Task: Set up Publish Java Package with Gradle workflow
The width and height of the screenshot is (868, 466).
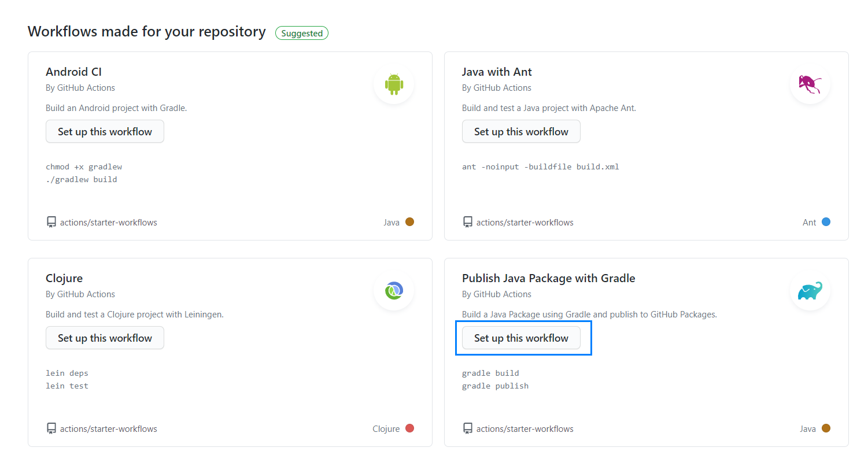Action: [x=521, y=338]
